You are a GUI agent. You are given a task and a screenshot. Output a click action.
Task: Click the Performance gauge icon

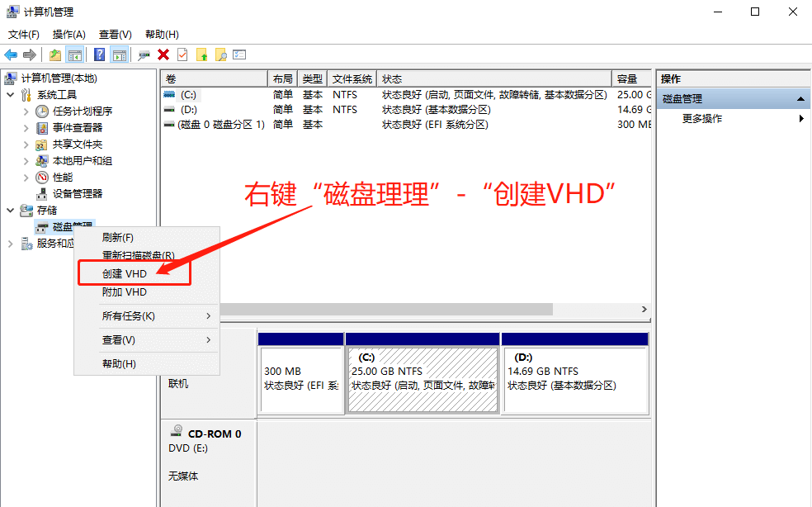click(42, 178)
